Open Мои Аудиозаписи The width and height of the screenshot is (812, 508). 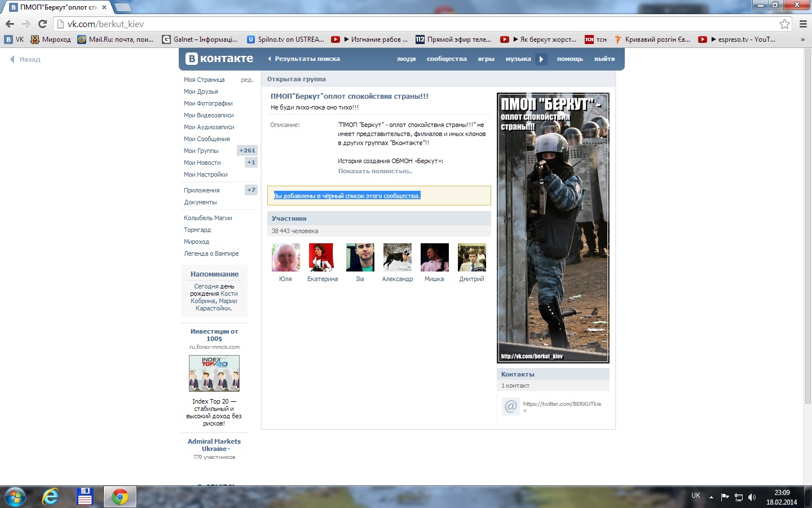click(x=209, y=127)
